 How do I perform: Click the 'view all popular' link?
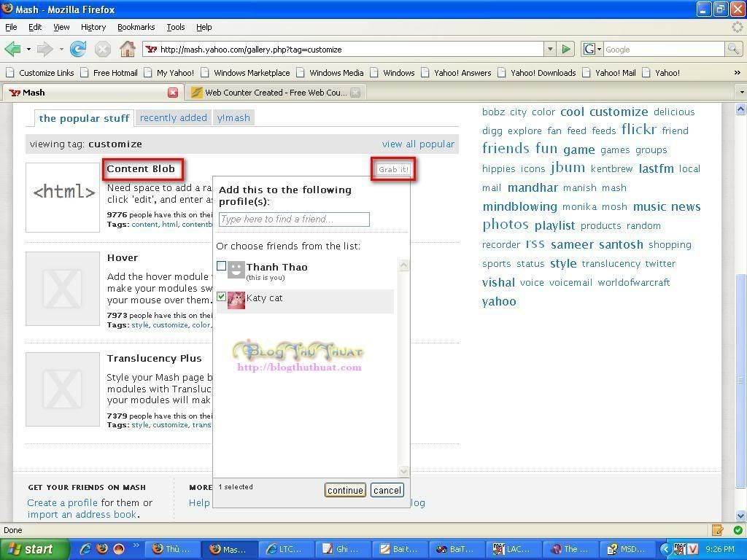(418, 144)
